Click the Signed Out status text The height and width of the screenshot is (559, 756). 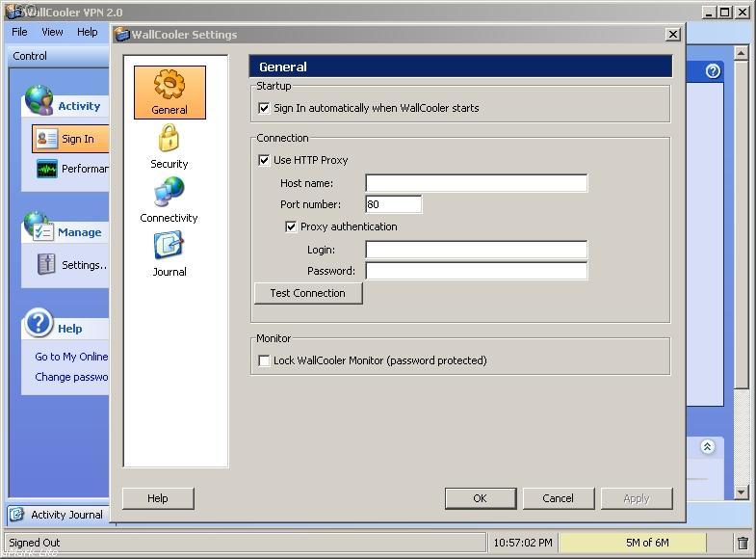pyautogui.click(x=35, y=543)
